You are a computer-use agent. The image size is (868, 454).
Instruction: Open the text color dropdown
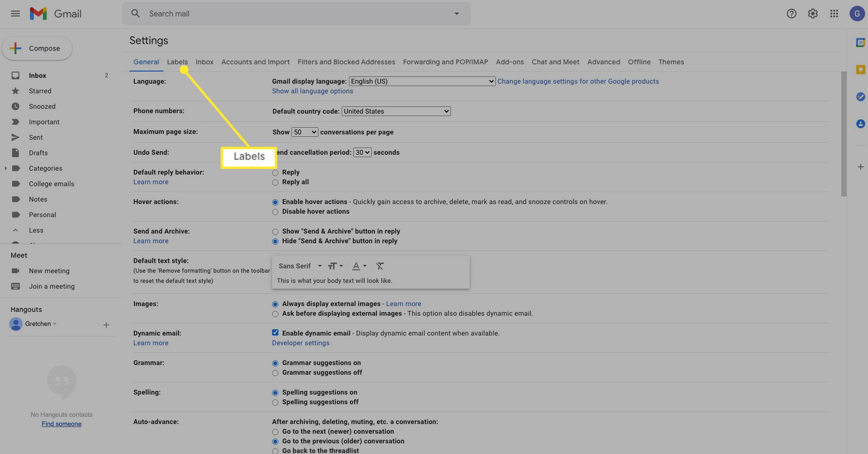(x=359, y=266)
